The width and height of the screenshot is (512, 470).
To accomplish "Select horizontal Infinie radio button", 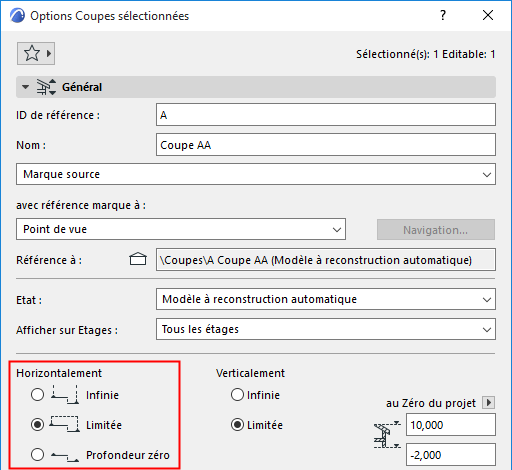I will coord(37,395).
